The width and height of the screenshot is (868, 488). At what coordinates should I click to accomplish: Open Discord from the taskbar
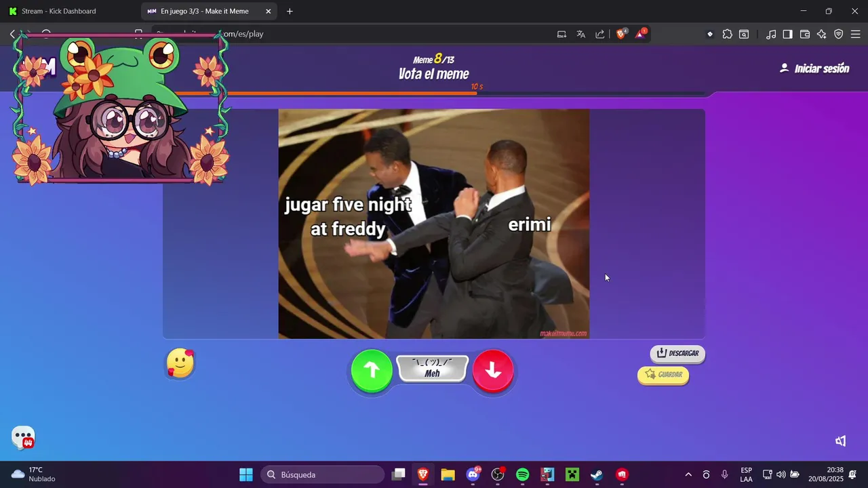click(x=473, y=474)
